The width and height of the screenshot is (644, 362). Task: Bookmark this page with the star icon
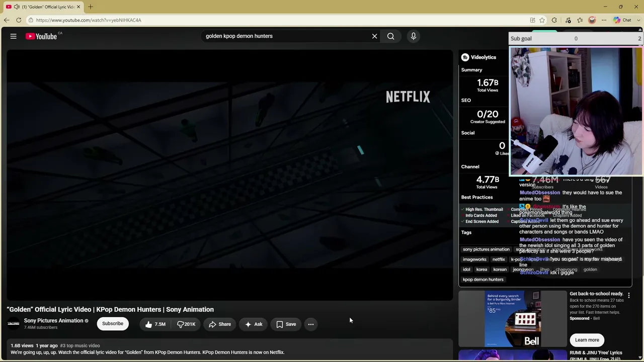click(x=542, y=20)
